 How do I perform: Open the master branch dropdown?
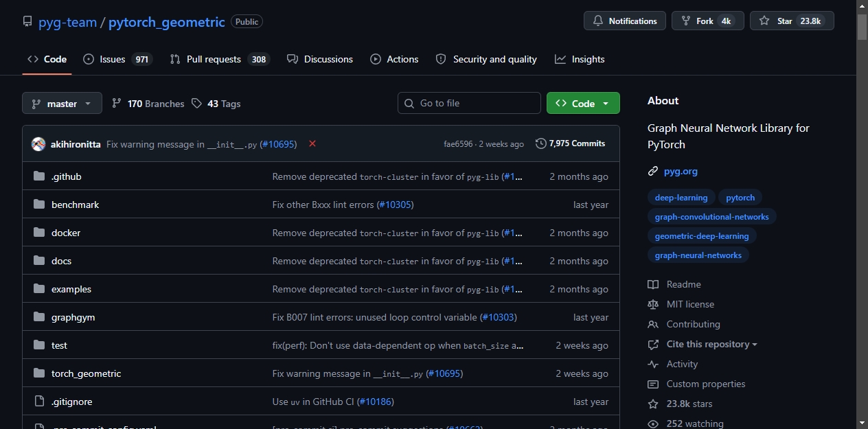click(x=62, y=103)
